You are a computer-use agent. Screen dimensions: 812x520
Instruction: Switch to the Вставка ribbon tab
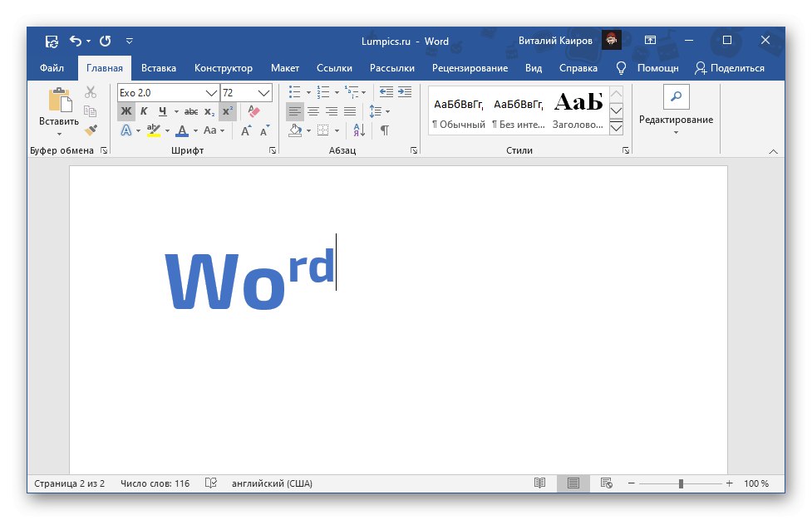tap(158, 67)
